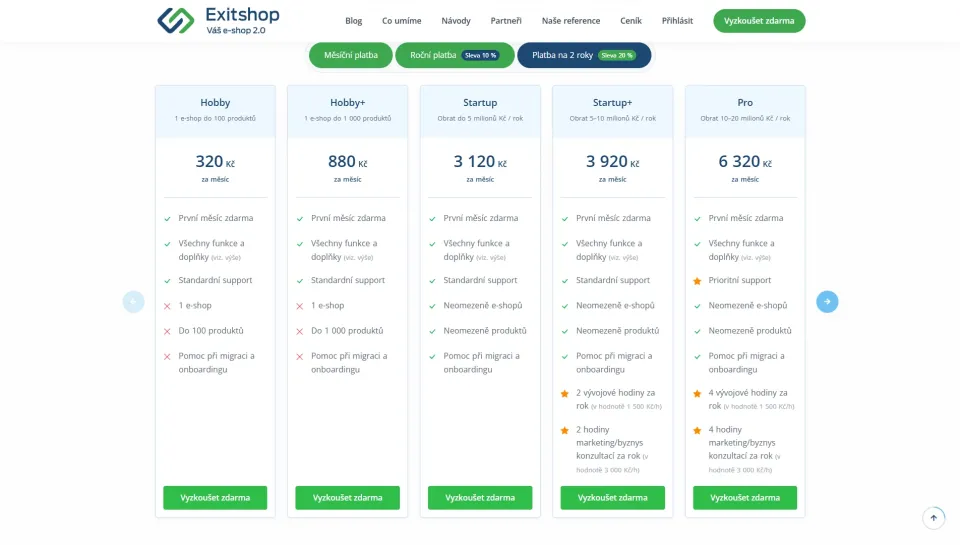Click 1 e-shop do 100 produktů subtitle
Image resolution: width=960 pixels, height=545 pixels.
[215, 118]
